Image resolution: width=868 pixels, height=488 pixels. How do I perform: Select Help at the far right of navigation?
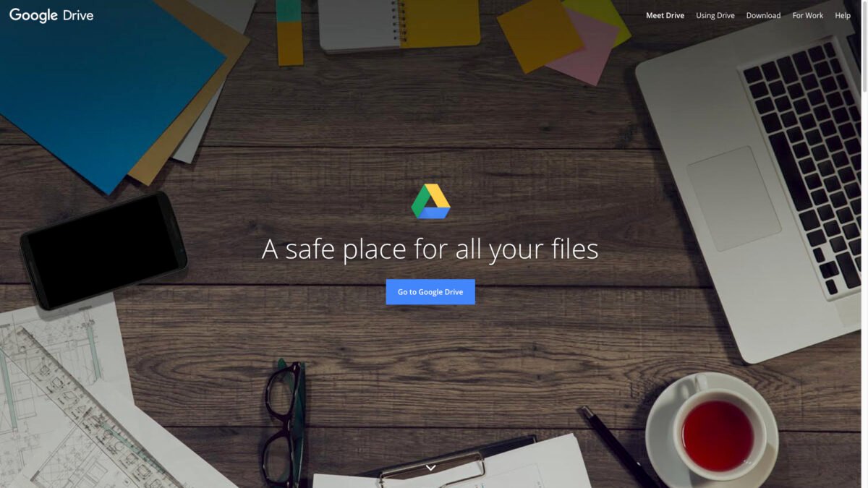point(843,14)
